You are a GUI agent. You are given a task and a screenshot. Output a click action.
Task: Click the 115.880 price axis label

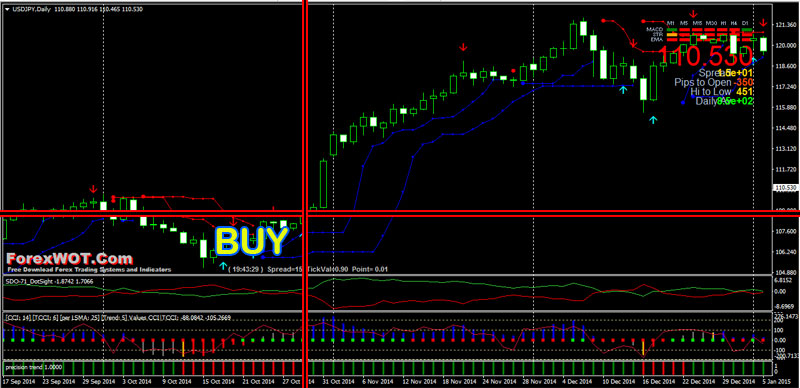pos(786,108)
